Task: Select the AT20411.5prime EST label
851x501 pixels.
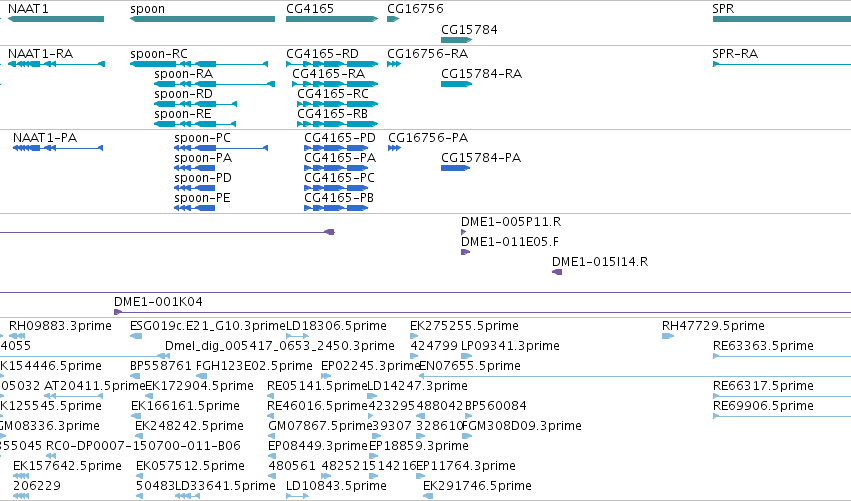Action: point(94,386)
